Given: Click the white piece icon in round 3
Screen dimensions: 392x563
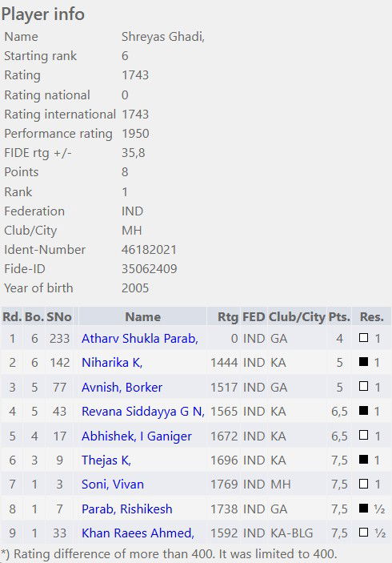Looking at the screenshot, I should pyautogui.click(x=364, y=386).
